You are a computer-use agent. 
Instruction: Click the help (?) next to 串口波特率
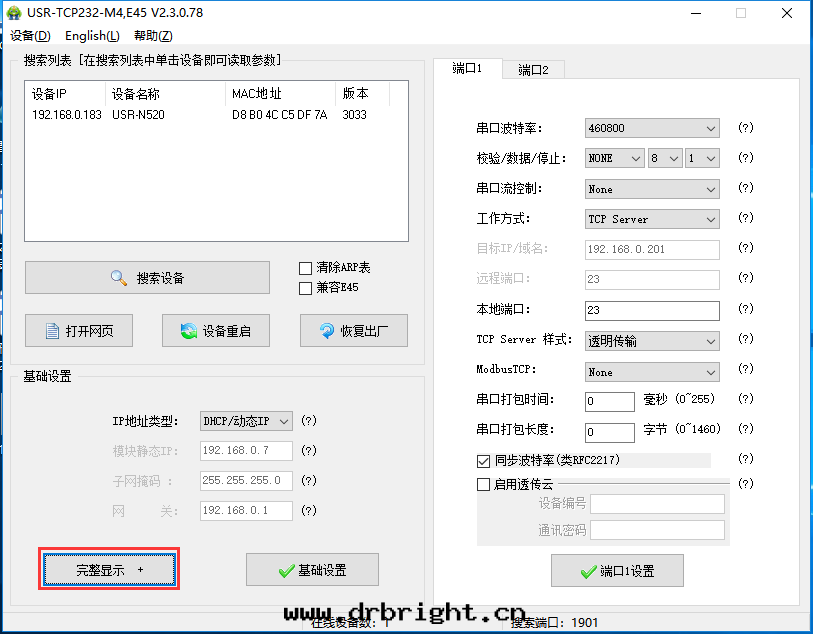coord(745,128)
